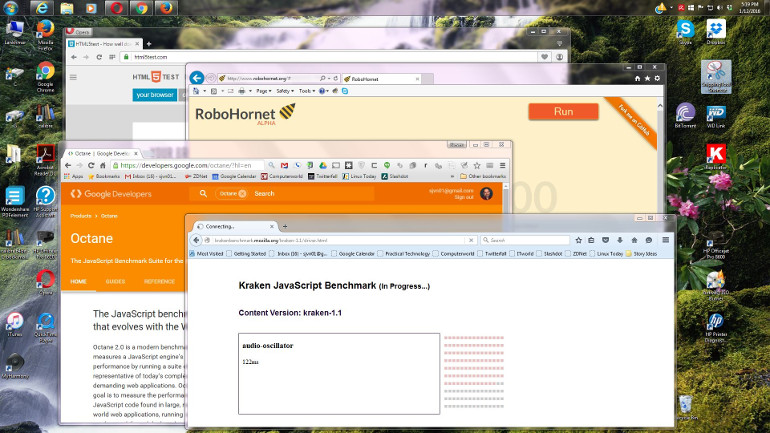
Task: Open Firefox bookmarks list icon
Action: (x=591, y=240)
